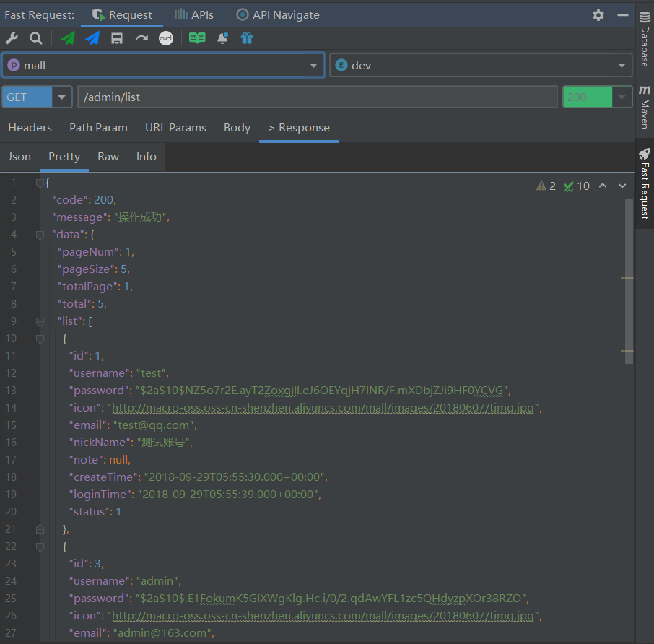
Task: Click the wrench settings icon in toolbar
Action: 12,38
